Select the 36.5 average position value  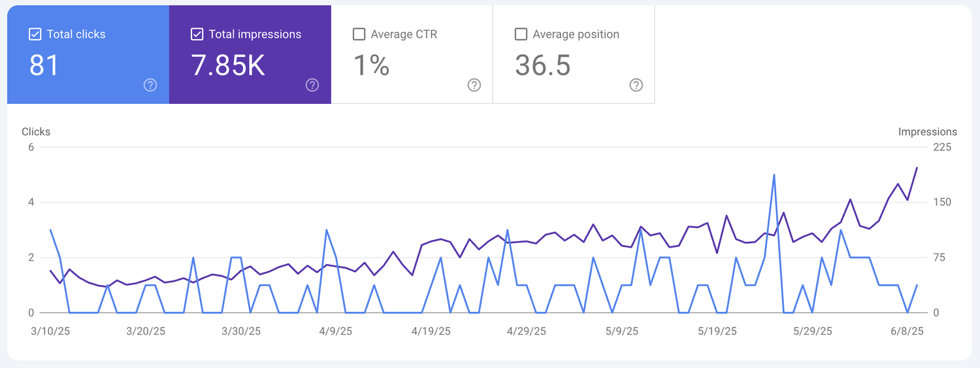pos(542,65)
